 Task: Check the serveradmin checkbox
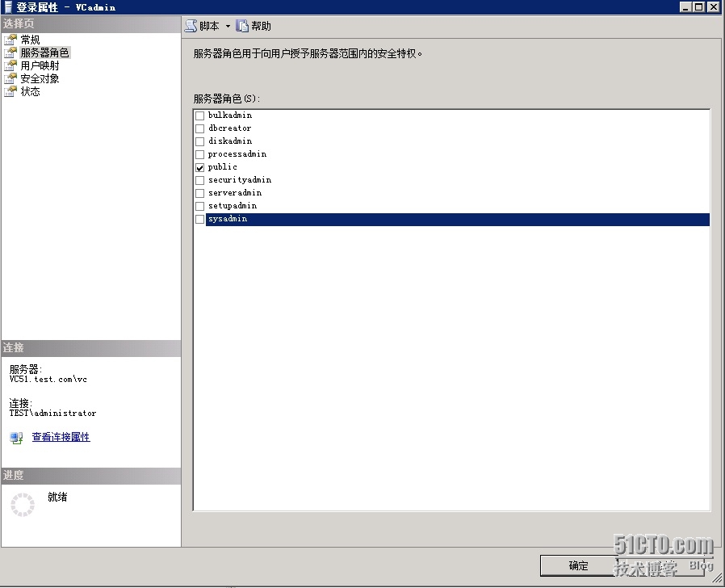tap(199, 193)
